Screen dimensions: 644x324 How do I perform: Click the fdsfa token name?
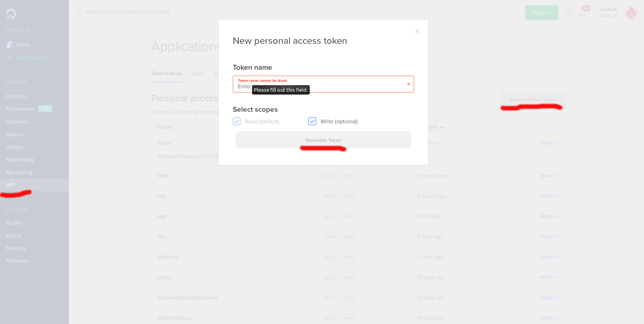point(163,176)
